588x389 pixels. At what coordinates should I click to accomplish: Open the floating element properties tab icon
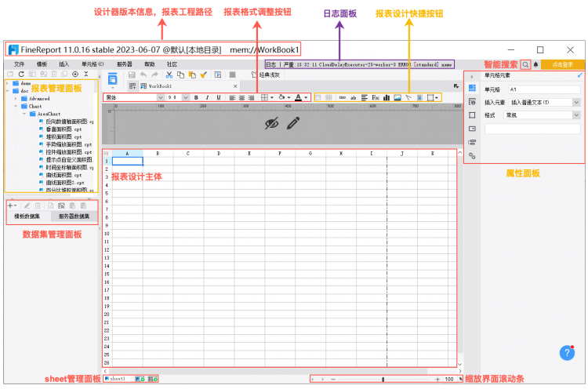(x=472, y=115)
